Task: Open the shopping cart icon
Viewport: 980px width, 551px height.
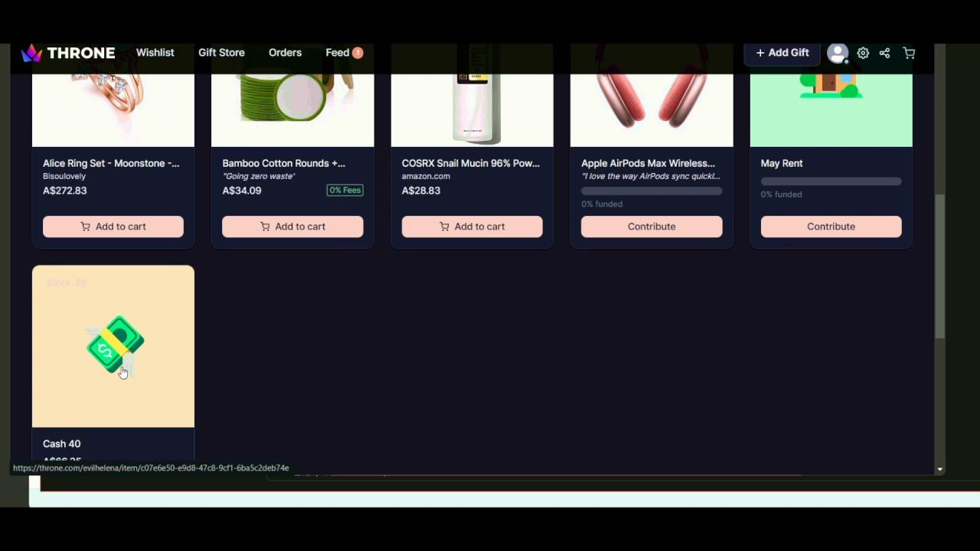Action: coord(909,53)
